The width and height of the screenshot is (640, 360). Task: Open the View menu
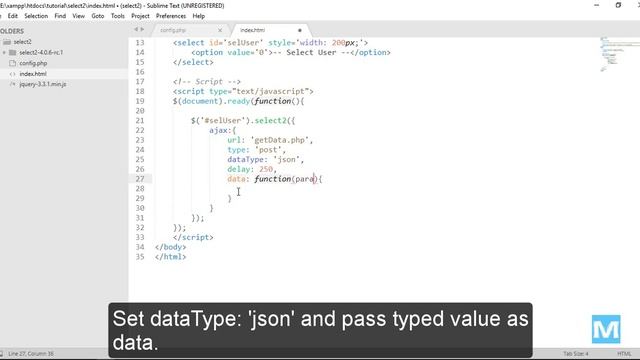78,16
